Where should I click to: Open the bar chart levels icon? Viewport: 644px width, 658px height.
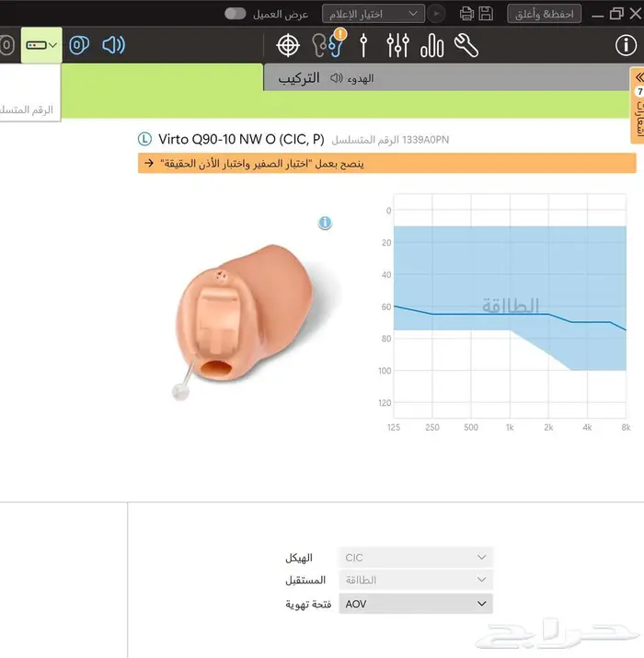(431, 45)
